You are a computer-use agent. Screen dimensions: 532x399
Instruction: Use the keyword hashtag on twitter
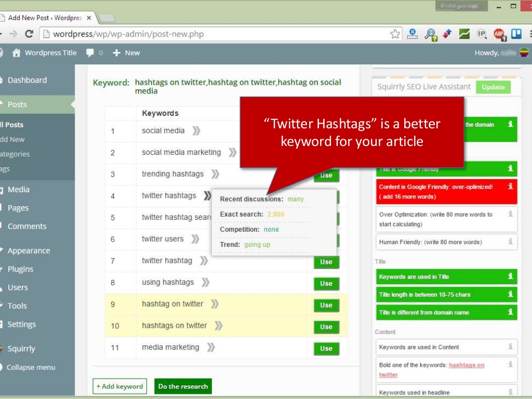326,305
